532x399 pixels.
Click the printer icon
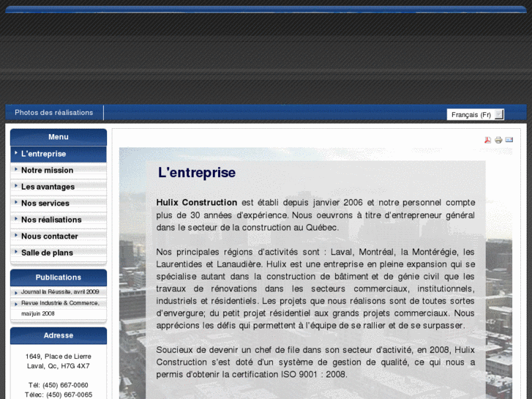click(498, 140)
